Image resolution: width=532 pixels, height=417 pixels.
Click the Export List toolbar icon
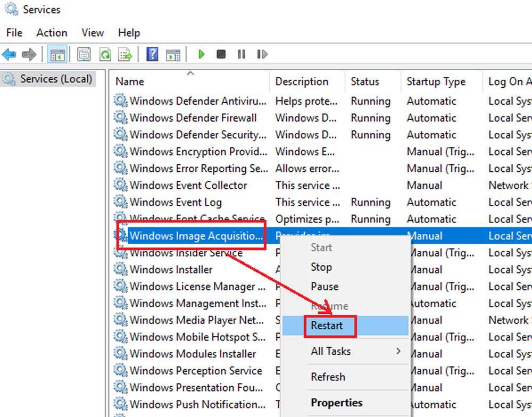click(125, 54)
